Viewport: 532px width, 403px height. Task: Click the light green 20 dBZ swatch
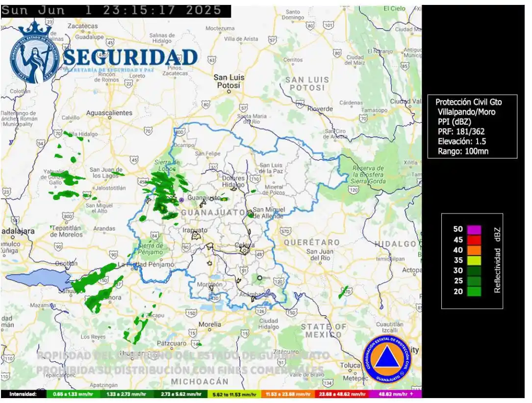tap(474, 291)
